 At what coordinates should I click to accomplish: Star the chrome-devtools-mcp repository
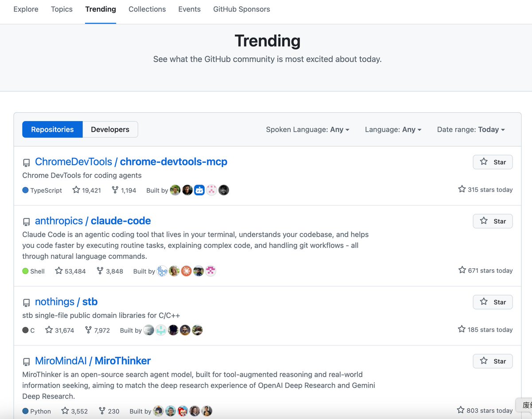point(493,162)
